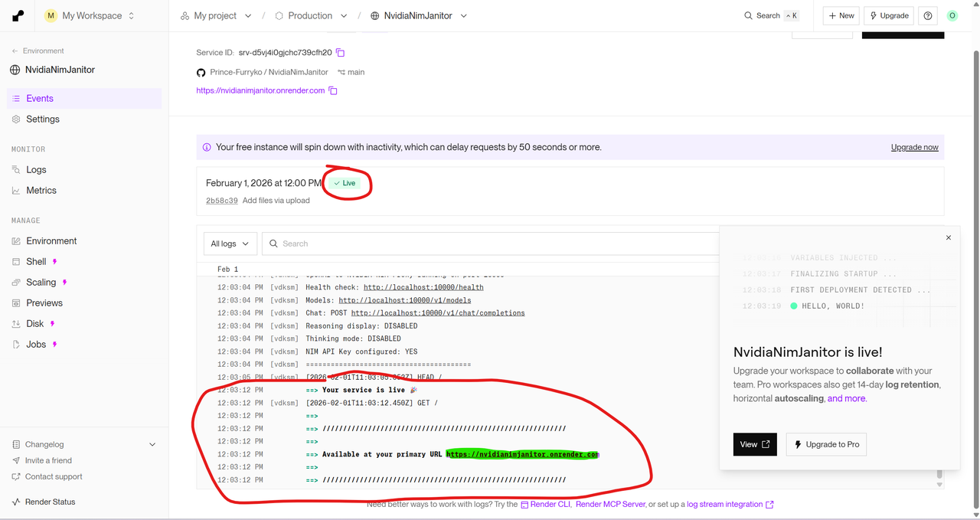The image size is (980, 520).
Task: Click the Render logo icon
Action: pyautogui.click(x=18, y=15)
